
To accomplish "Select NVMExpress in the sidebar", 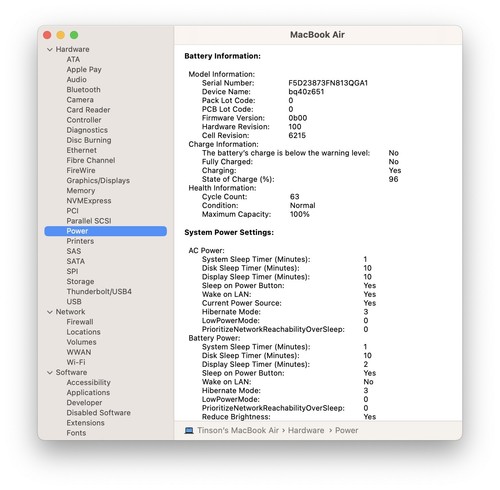I will pos(89,201).
